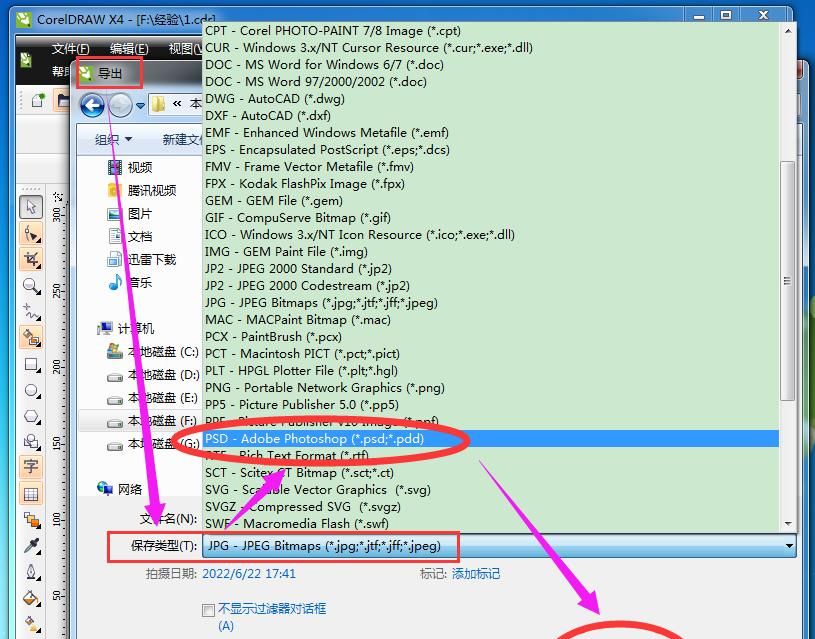
Task: Select SWF - Macromedia Flash list entry
Action: pos(491,524)
